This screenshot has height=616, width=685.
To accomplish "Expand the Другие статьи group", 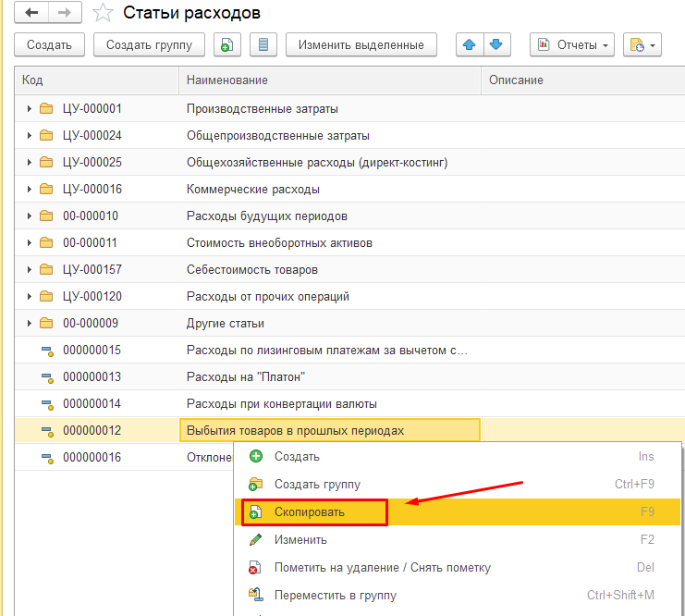I will coord(30,324).
